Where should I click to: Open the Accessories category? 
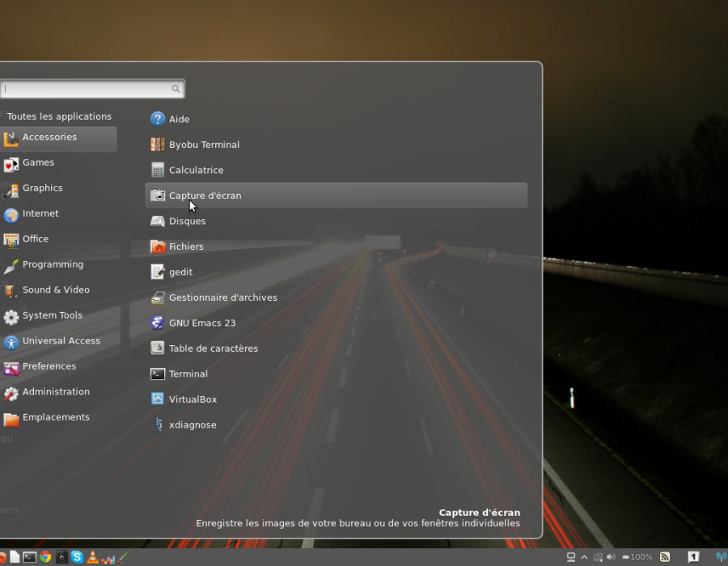(x=58, y=138)
